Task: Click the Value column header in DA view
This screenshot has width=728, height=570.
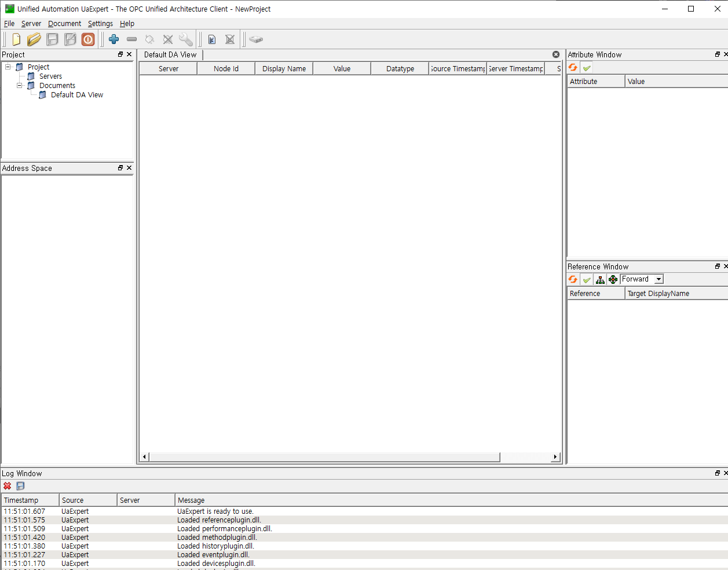Action: pyautogui.click(x=342, y=68)
